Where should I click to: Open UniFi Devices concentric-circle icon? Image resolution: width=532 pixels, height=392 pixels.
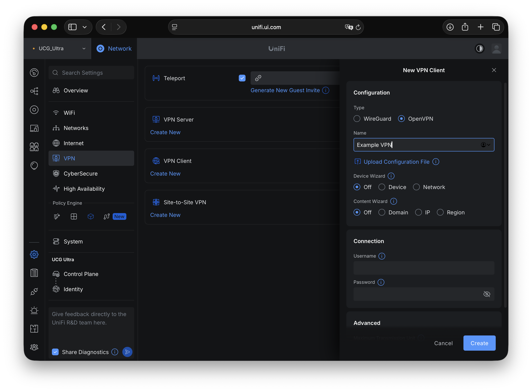[34, 110]
